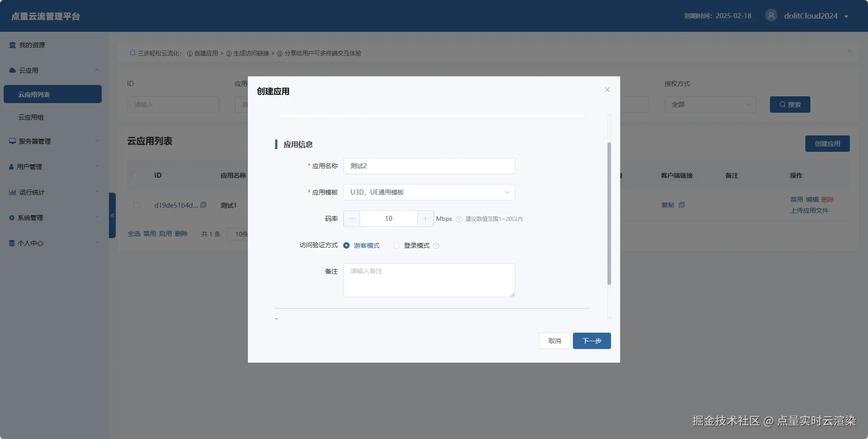868x439 pixels.
Task: Open the 授权方式 dropdown showing 全部
Action: pos(710,105)
